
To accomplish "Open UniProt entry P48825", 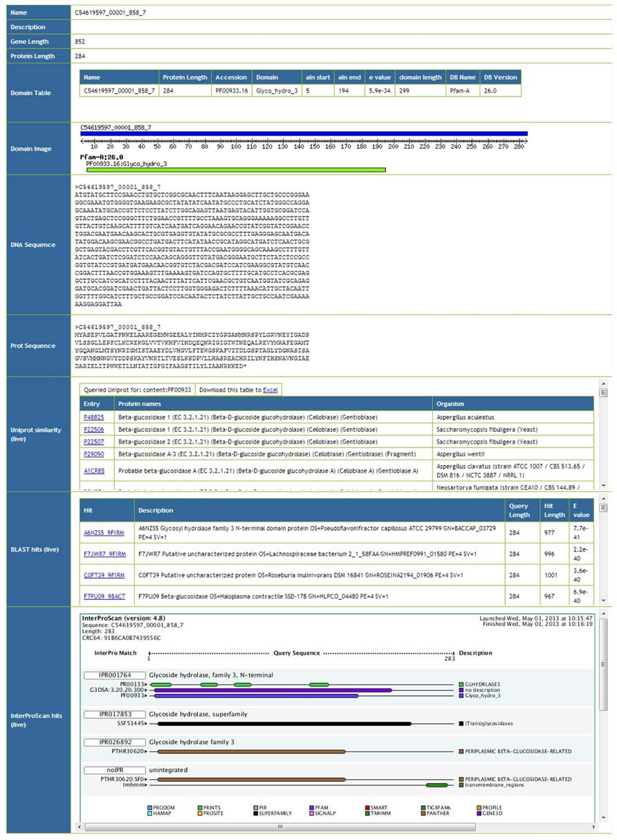I will [93, 417].
